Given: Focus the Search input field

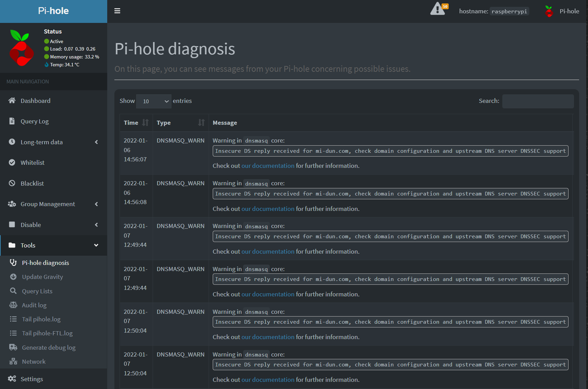Looking at the screenshot, I should coord(538,101).
